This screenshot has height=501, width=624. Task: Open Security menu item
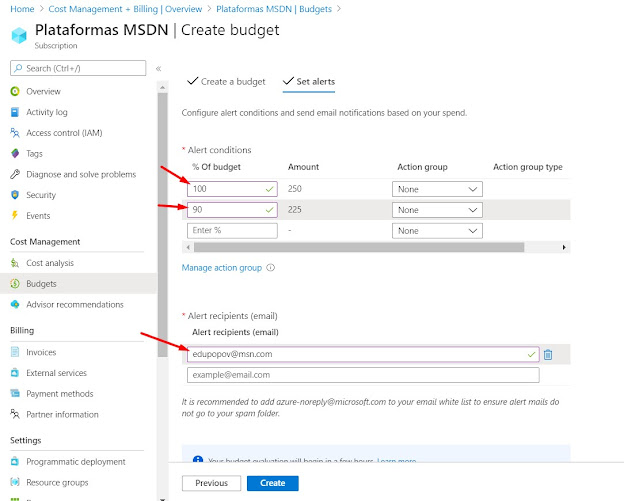click(41, 195)
